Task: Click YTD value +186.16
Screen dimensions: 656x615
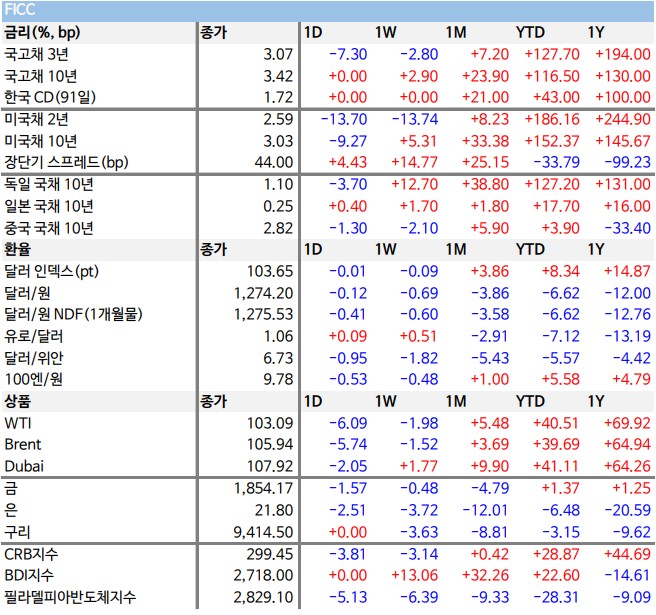Action: 552,120
